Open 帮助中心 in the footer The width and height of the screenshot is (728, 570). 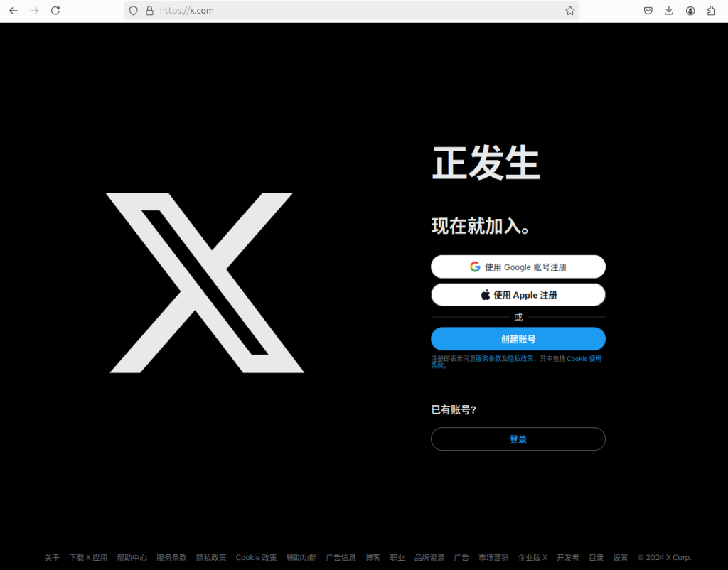pos(132,558)
